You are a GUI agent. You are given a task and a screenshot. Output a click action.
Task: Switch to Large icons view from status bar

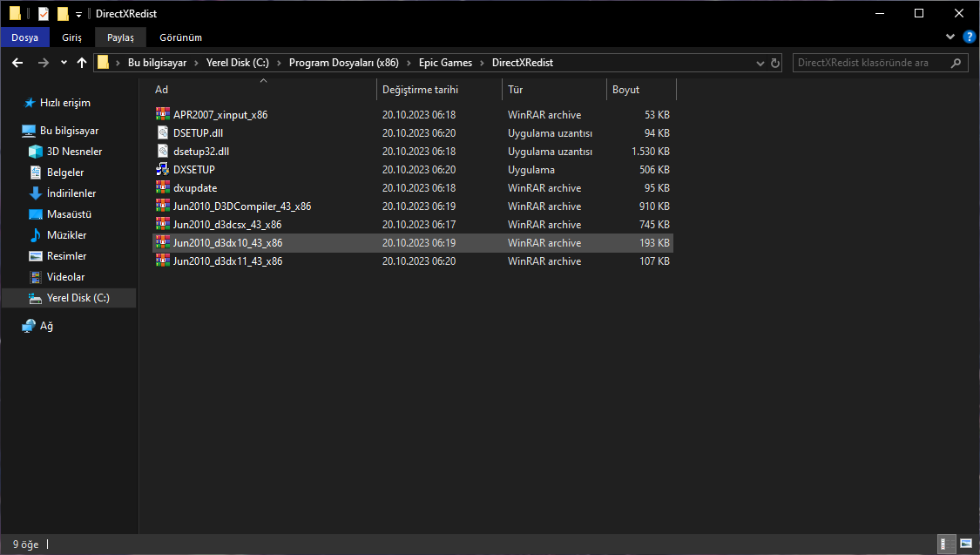click(965, 544)
